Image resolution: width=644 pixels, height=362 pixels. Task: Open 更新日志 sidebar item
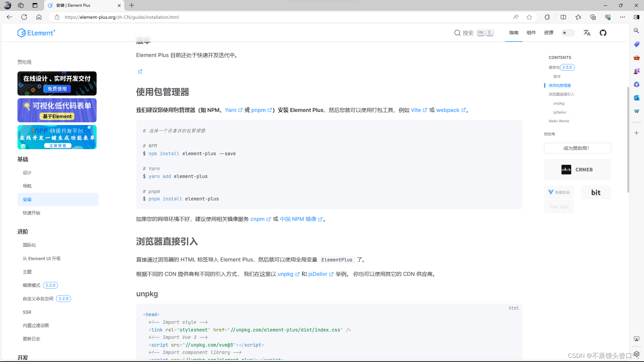click(32, 339)
